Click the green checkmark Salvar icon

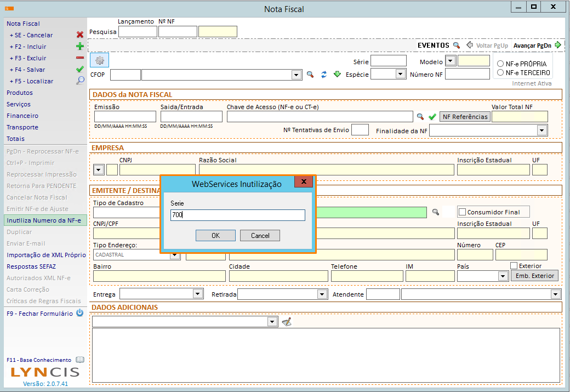pyautogui.click(x=80, y=70)
